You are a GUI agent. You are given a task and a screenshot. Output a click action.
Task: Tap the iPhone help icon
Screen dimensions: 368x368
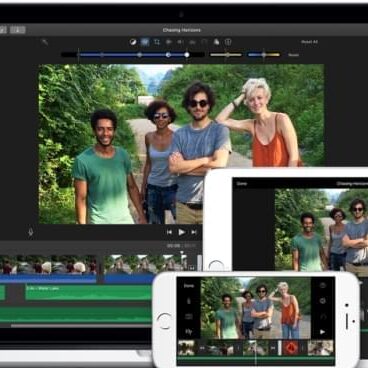pyautogui.click(x=323, y=285)
